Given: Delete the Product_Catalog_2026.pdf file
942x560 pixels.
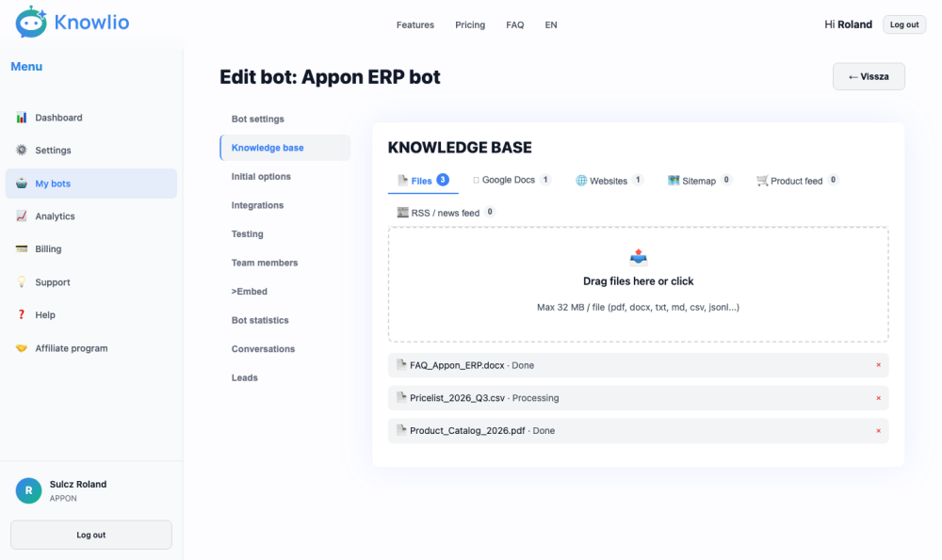Looking at the screenshot, I should 878,430.
